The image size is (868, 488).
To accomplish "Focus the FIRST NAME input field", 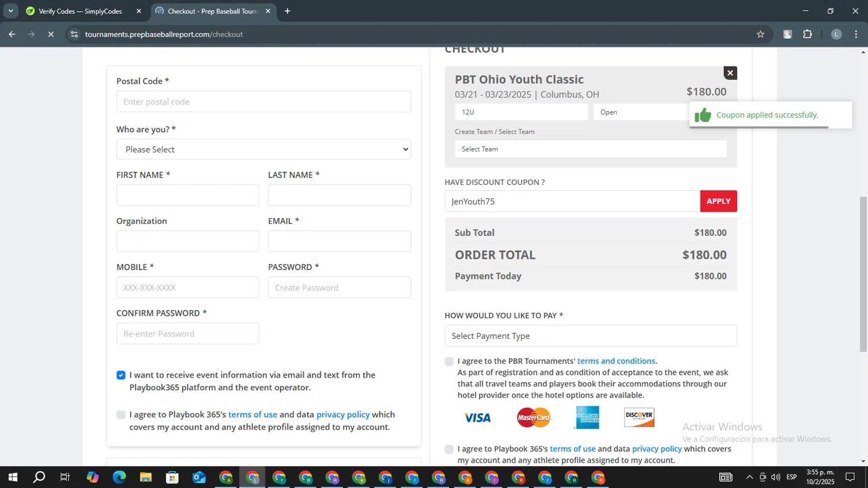I will point(187,195).
